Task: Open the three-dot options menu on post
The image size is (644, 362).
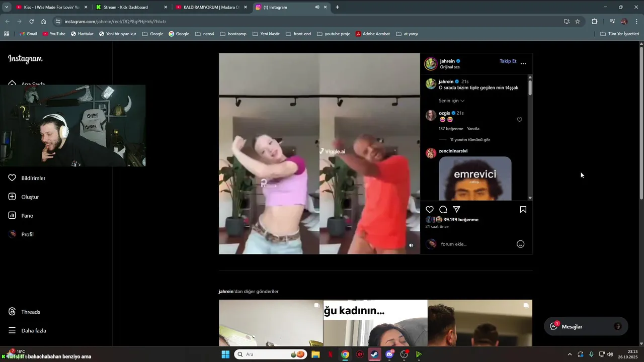Action: coord(523,63)
